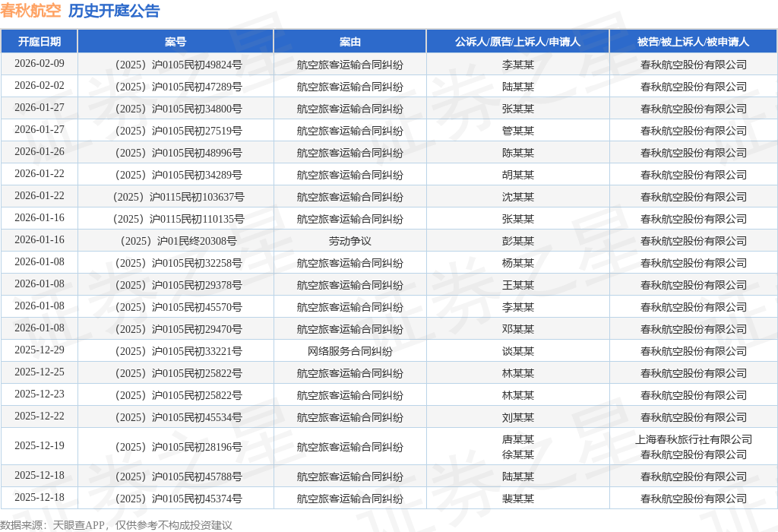The width and height of the screenshot is (778, 532).
Task: Click the date cell 2025-12-29
Action: (x=40, y=350)
